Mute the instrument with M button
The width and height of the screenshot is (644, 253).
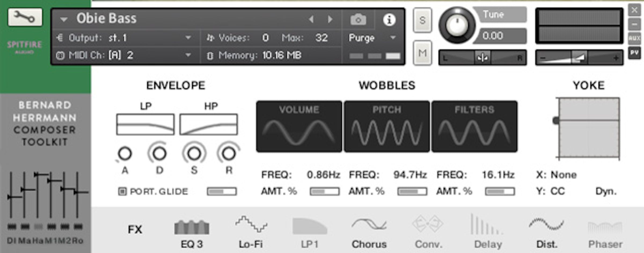pyautogui.click(x=422, y=53)
